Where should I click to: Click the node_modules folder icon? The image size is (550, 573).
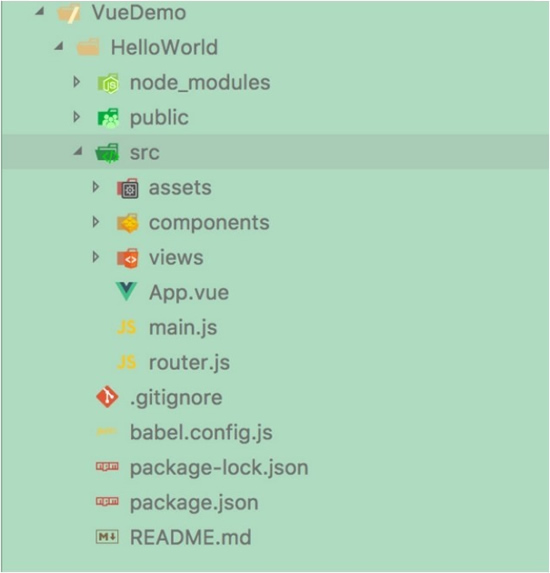click(x=108, y=83)
